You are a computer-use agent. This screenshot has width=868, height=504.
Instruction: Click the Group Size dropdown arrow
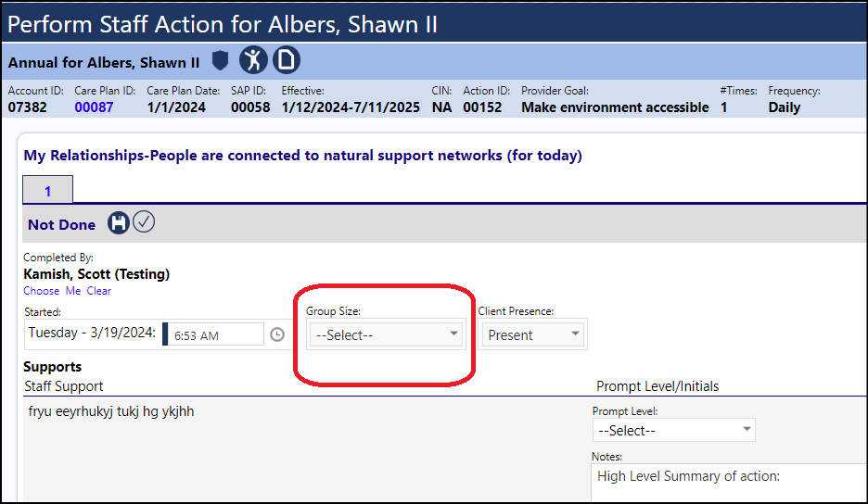(x=453, y=334)
